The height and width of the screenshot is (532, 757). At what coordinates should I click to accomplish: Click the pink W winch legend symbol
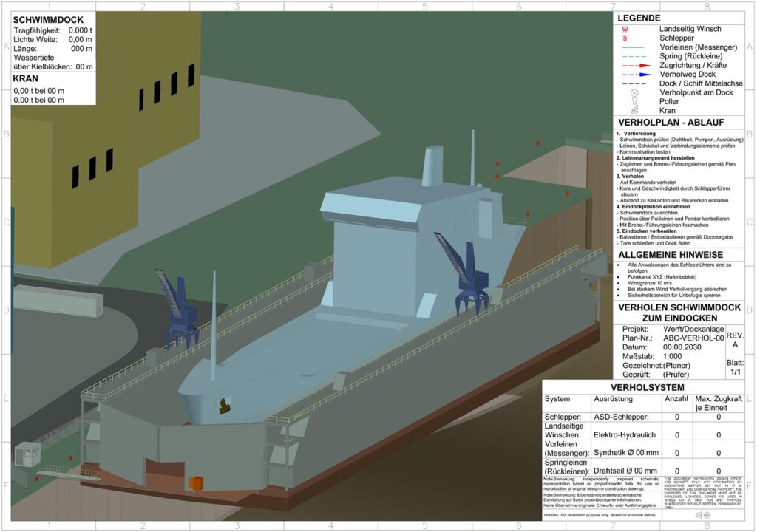coord(625,30)
